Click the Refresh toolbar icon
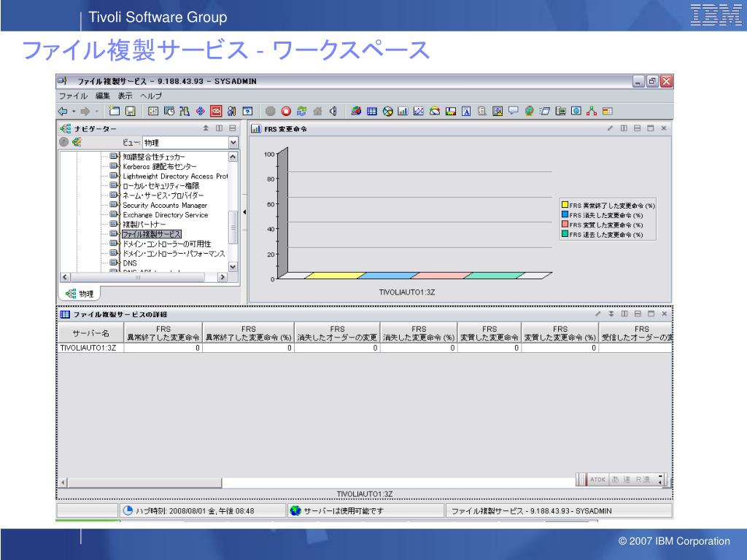Image resolution: width=747 pixels, height=560 pixels. (301, 111)
